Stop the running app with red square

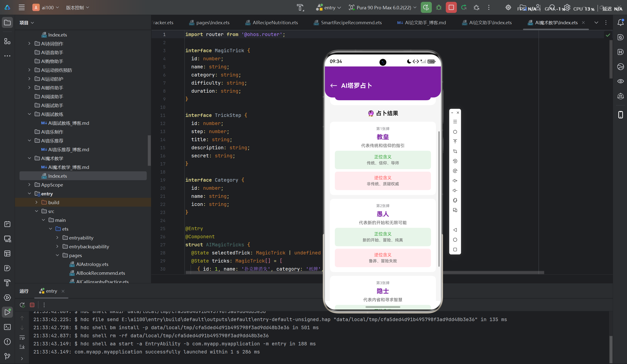pyautogui.click(x=451, y=7)
